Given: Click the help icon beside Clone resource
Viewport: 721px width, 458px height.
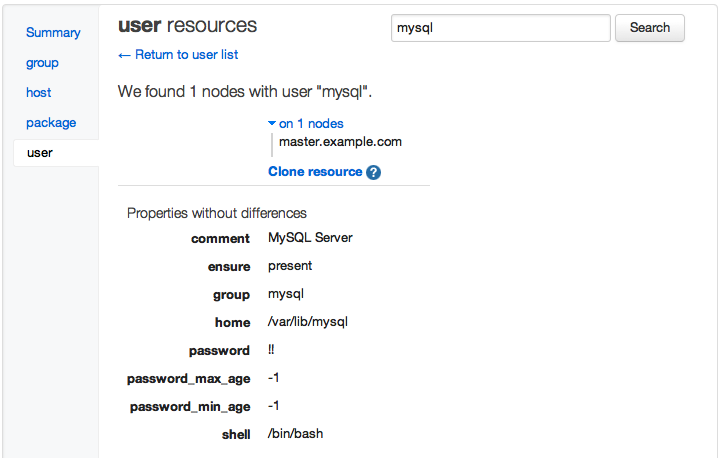Looking at the screenshot, I should point(374,172).
